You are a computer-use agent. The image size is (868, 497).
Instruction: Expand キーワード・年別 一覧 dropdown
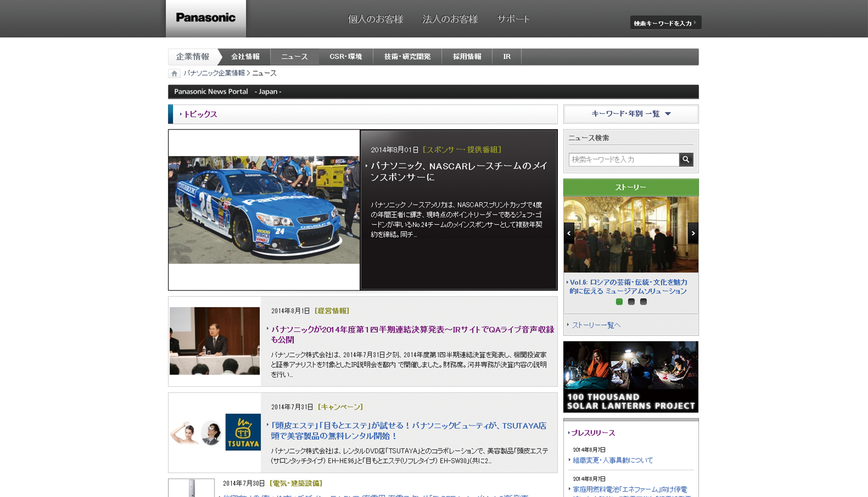click(631, 114)
